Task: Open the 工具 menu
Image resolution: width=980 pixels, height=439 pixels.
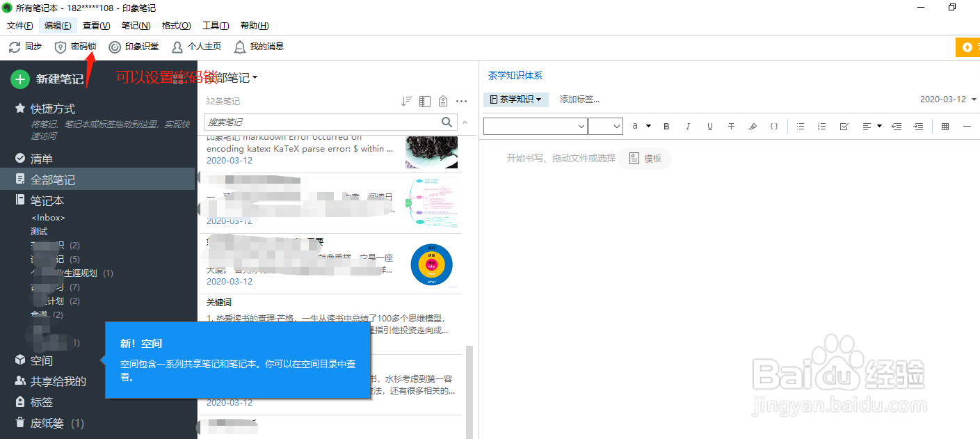Action: (x=216, y=25)
